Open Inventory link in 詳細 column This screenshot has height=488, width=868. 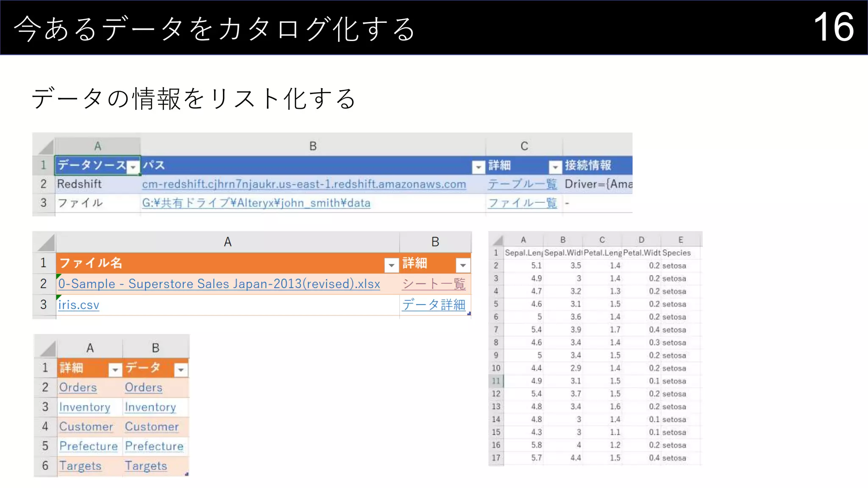(x=85, y=407)
